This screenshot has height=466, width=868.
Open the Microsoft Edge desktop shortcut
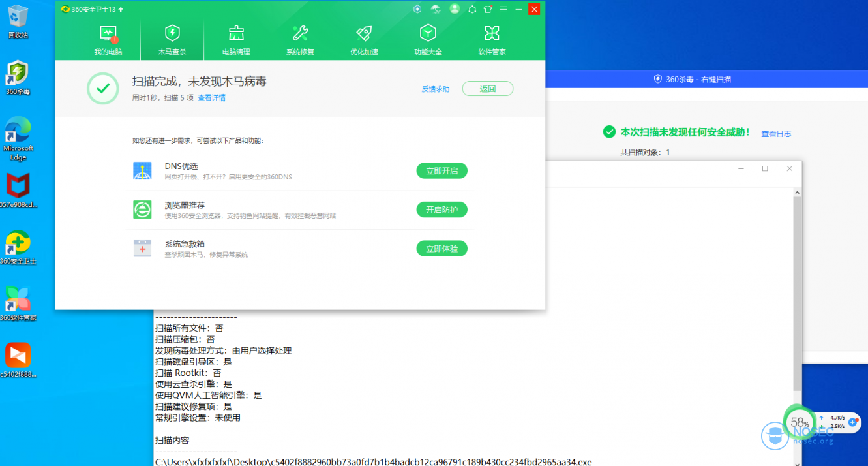18,139
